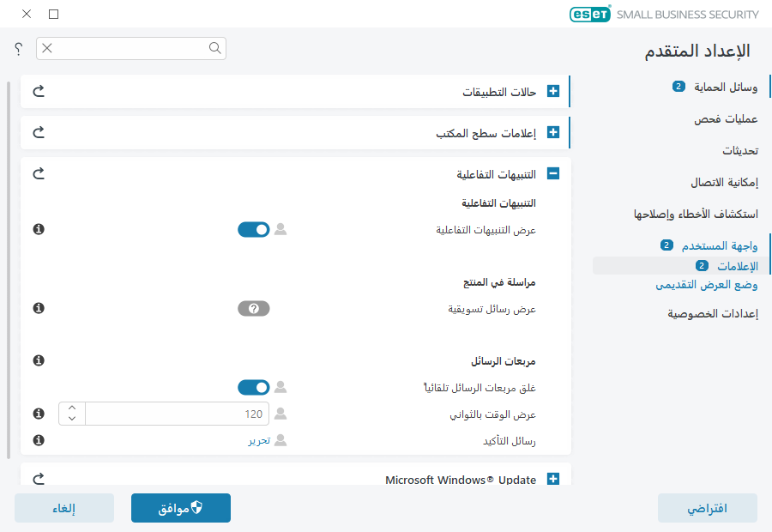Viewport: 772px width, 532px height.
Task: Click the 120 seconds input field
Action: 178,414
